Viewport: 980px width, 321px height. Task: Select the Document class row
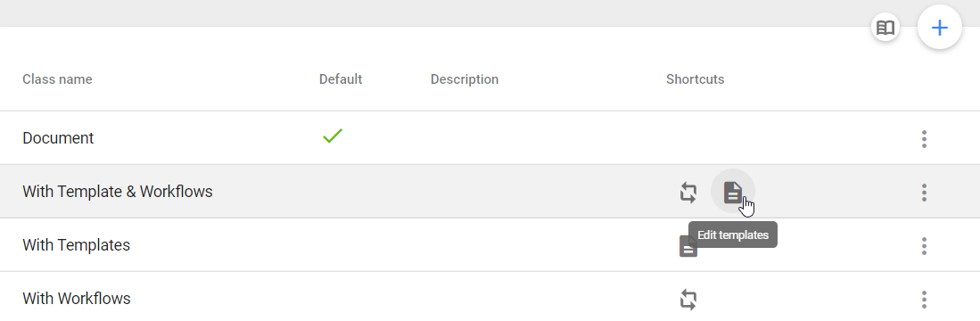coord(490,138)
